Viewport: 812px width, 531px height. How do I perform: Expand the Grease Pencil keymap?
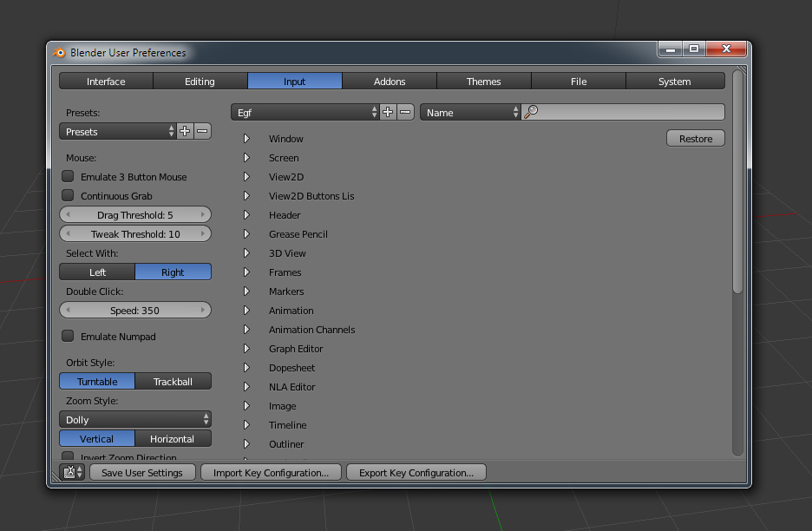tap(246, 234)
